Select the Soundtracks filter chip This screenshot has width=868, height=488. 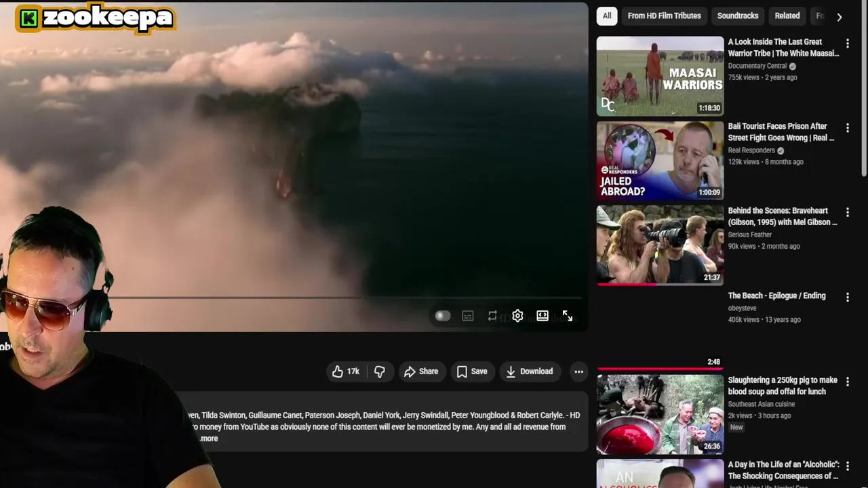738,16
